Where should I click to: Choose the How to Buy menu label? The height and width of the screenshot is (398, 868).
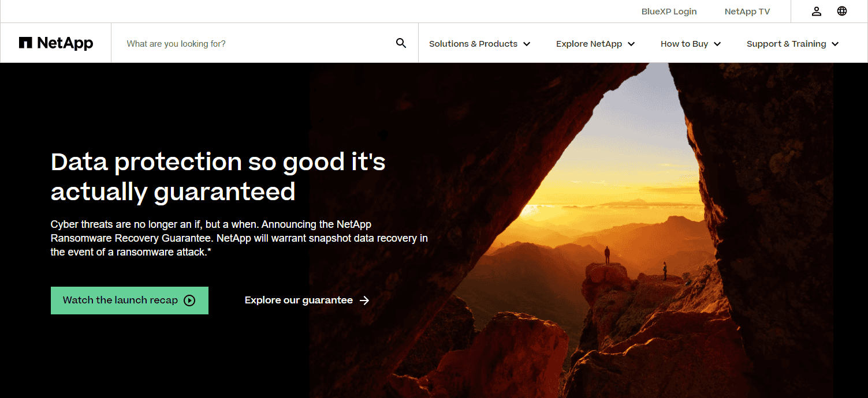(x=684, y=44)
